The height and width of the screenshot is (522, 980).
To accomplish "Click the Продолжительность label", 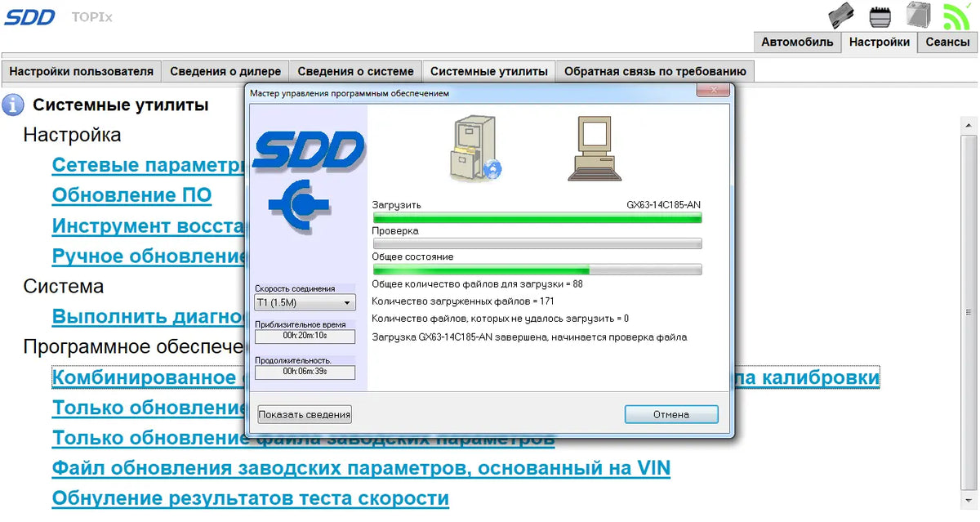I will coord(293,360).
